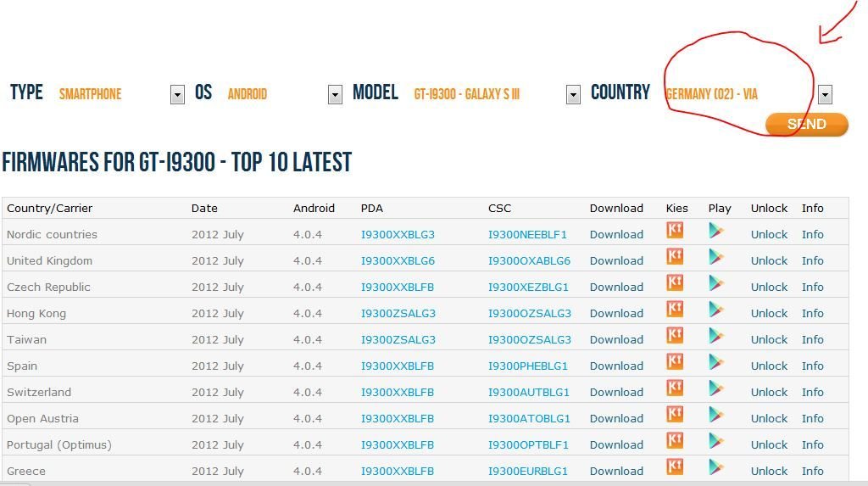Expand the OS dropdown arrow
868x486 pixels.
coord(335,95)
